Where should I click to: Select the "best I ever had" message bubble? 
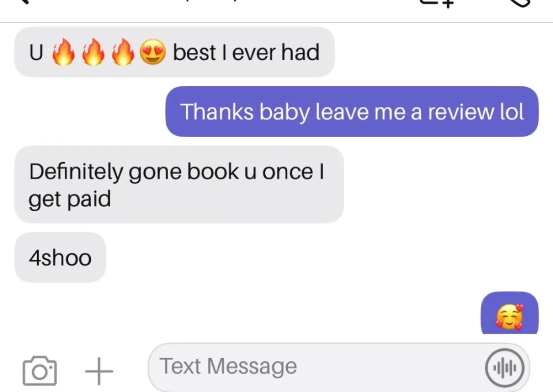coord(174,52)
